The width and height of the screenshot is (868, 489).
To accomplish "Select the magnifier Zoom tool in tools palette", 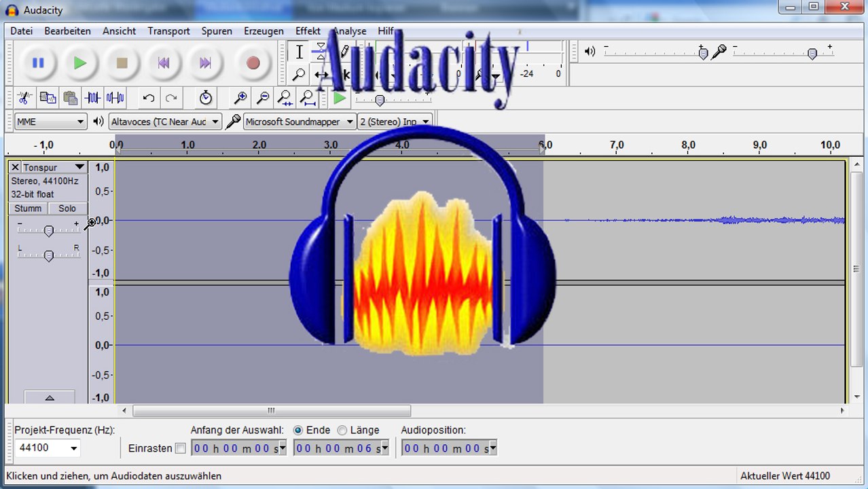I will point(299,74).
